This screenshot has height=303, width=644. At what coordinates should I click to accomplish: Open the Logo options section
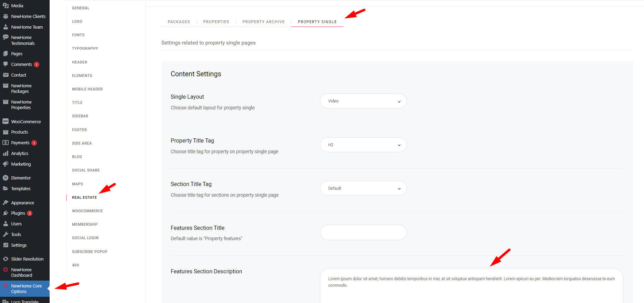pyautogui.click(x=77, y=21)
